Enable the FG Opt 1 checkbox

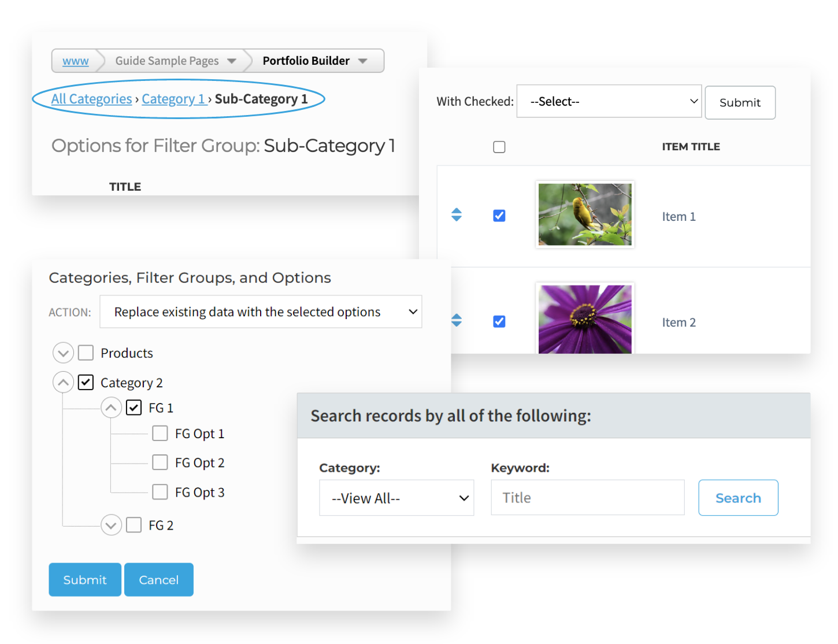pos(160,433)
